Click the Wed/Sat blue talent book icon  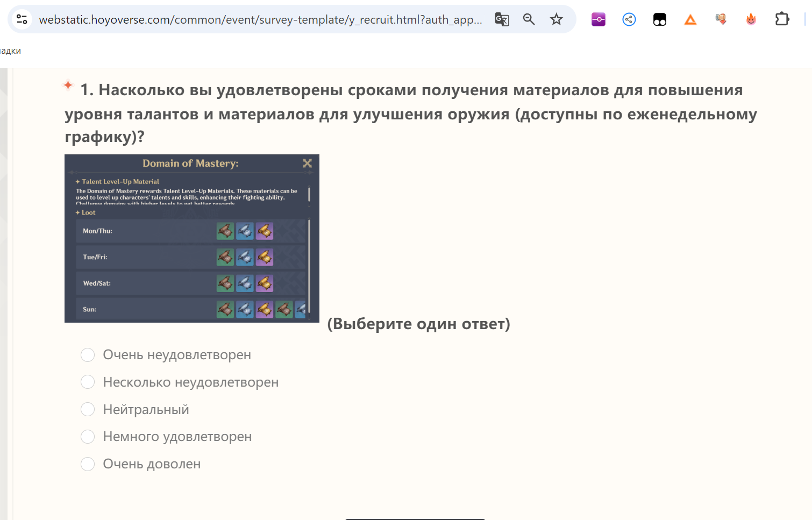[x=245, y=283]
